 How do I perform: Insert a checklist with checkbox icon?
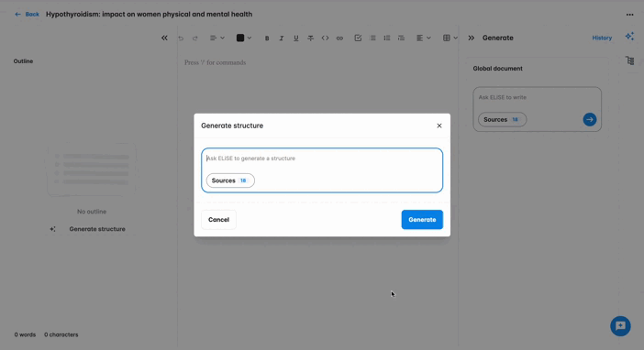(x=358, y=38)
